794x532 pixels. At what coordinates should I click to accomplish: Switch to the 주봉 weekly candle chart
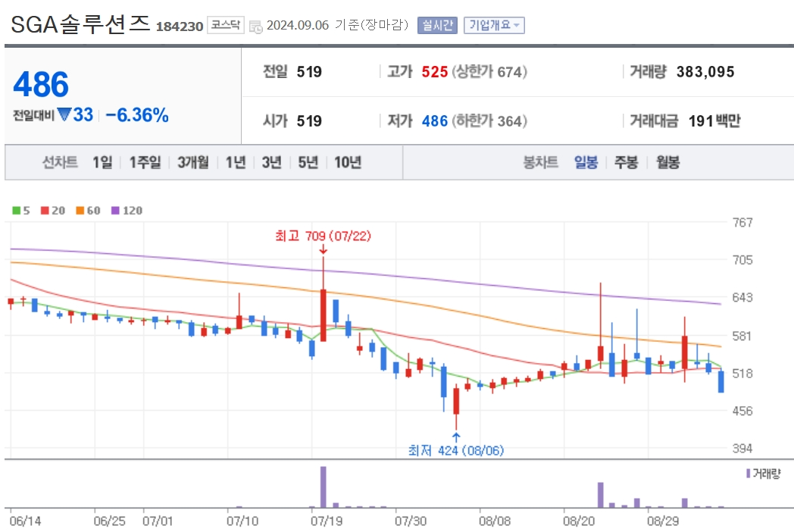tap(626, 162)
